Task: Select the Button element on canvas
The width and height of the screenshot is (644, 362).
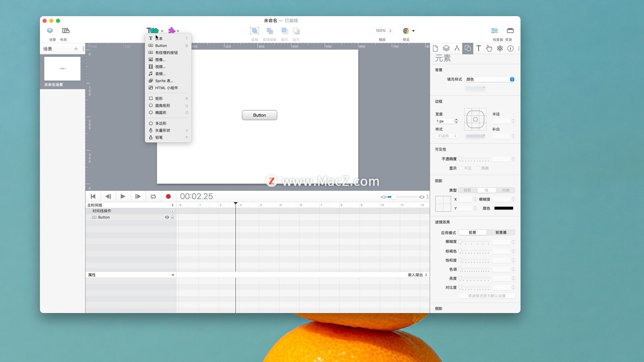Action: tap(259, 115)
